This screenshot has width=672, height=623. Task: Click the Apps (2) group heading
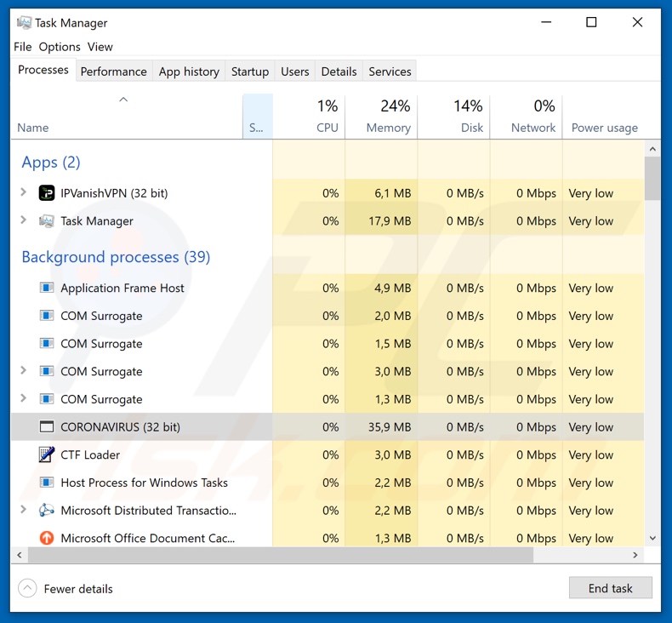pyautogui.click(x=51, y=163)
